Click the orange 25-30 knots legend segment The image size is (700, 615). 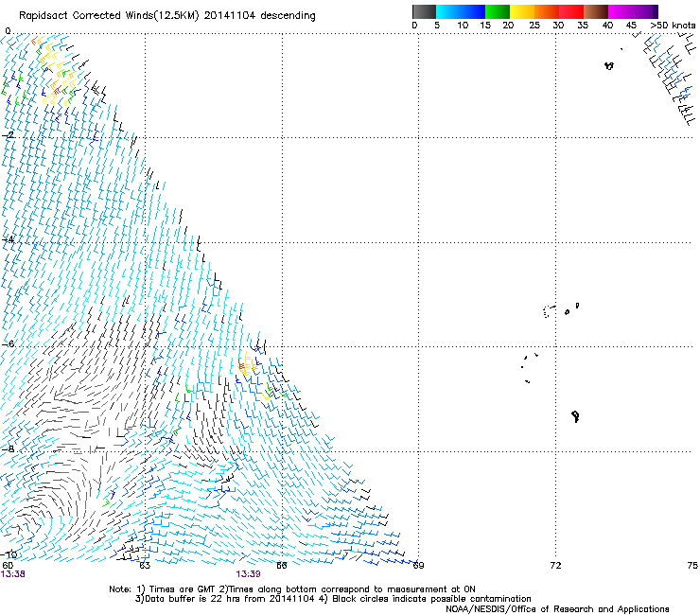[547, 11]
